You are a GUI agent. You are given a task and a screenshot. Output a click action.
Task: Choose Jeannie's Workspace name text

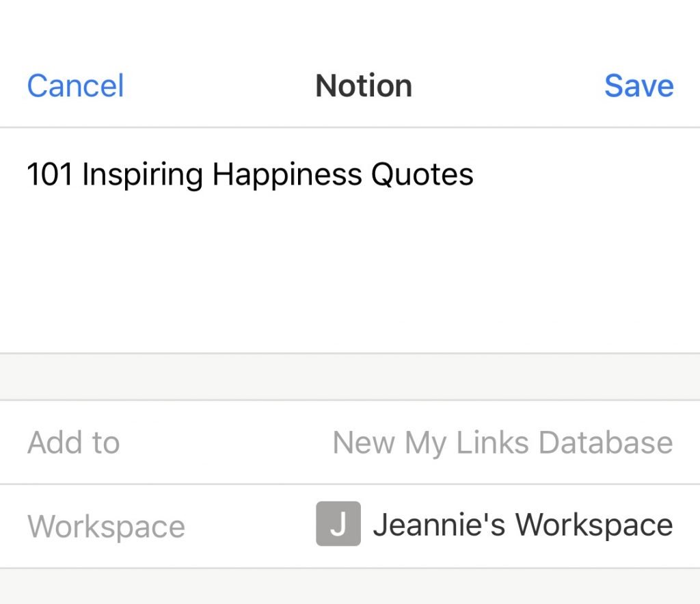(x=523, y=525)
